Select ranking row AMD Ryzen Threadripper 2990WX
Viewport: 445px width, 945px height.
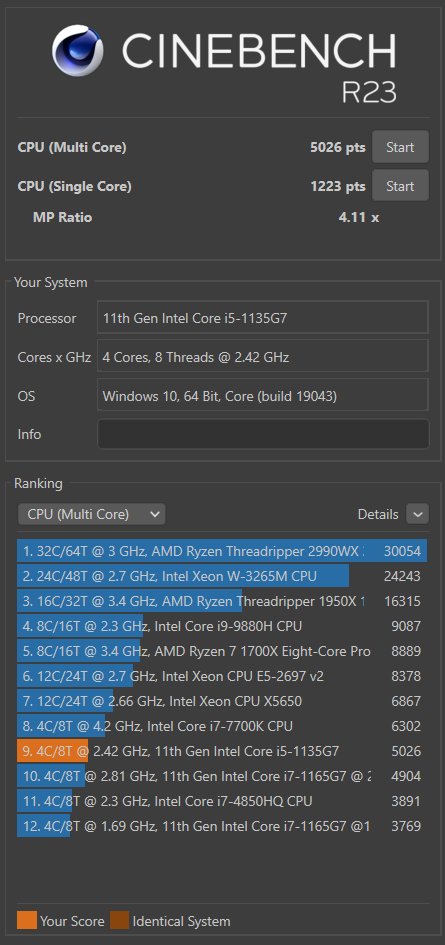point(222,551)
